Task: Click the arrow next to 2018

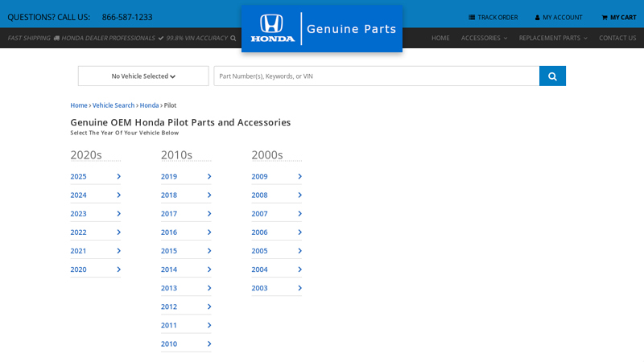Action: click(x=209, y=195)
